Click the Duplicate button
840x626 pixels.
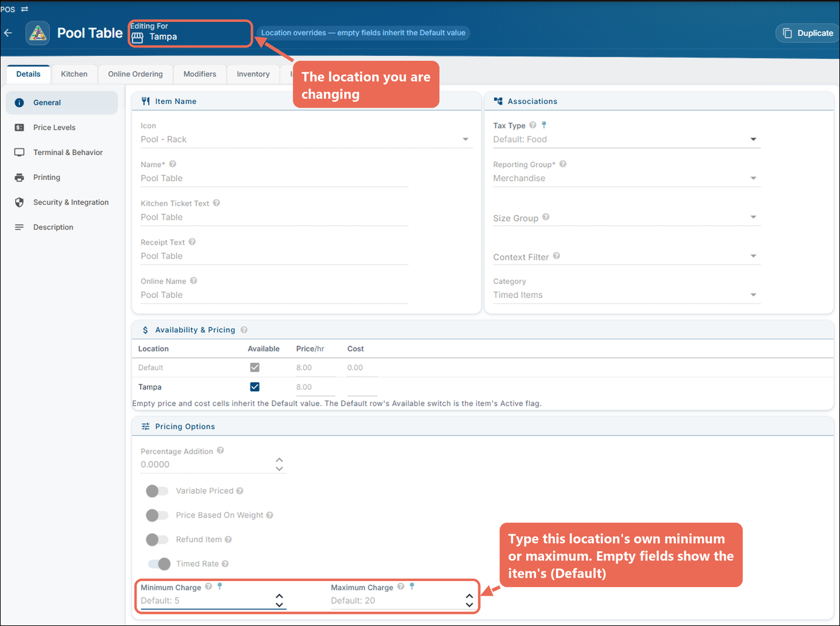tap(808, 33)
